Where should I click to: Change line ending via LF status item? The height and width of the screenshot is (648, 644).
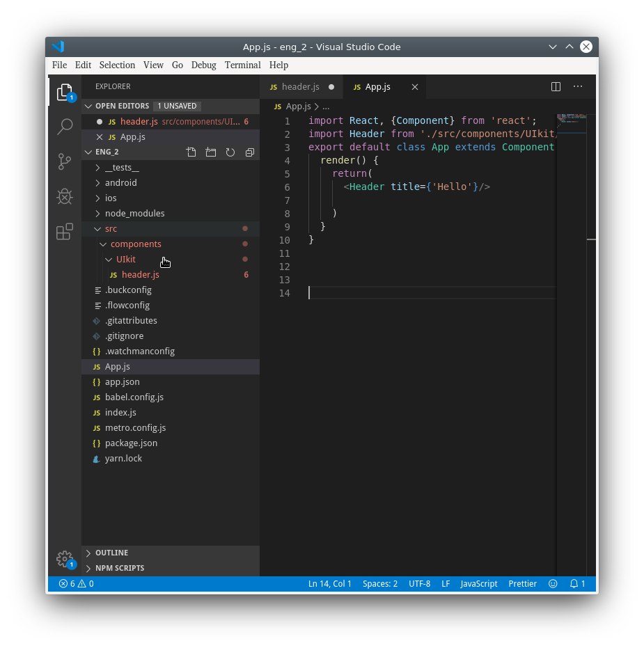446,583
